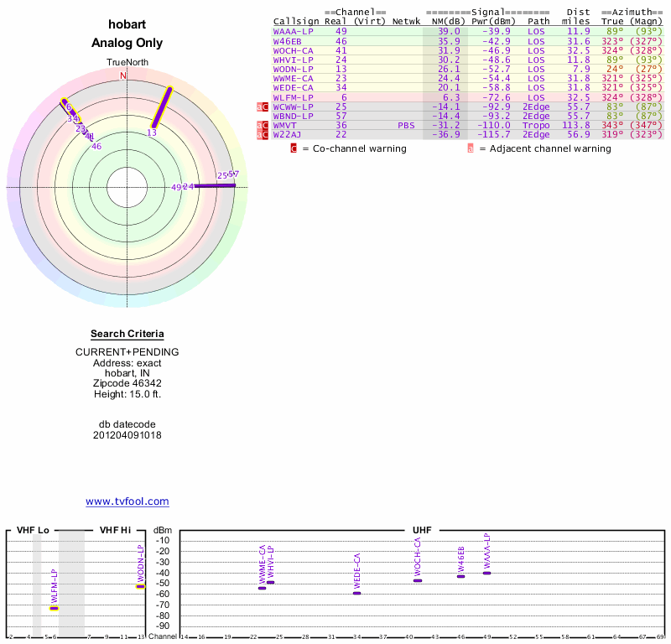Click the PBS network cell for WMVT
The image size is (671, 644).
(x=406, y=126)
